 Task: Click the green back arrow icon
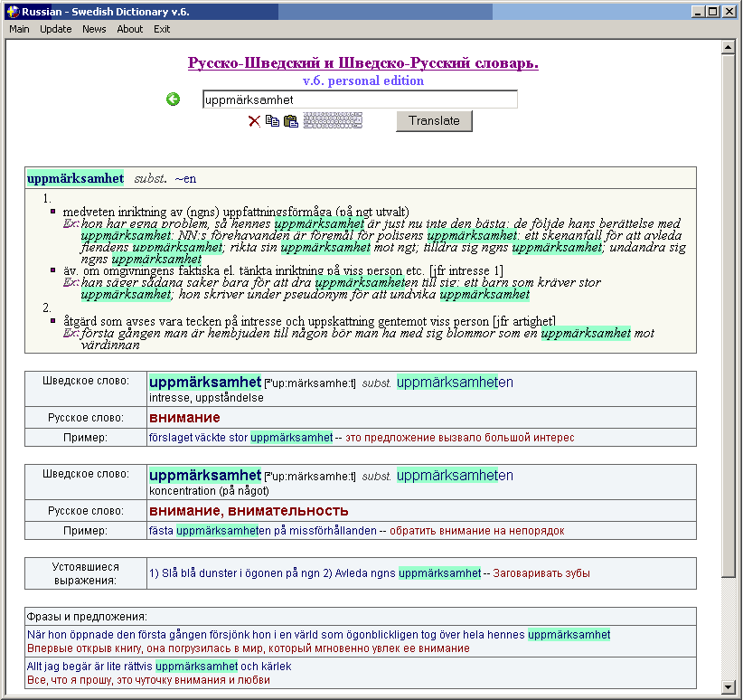[x=174, y=99]
